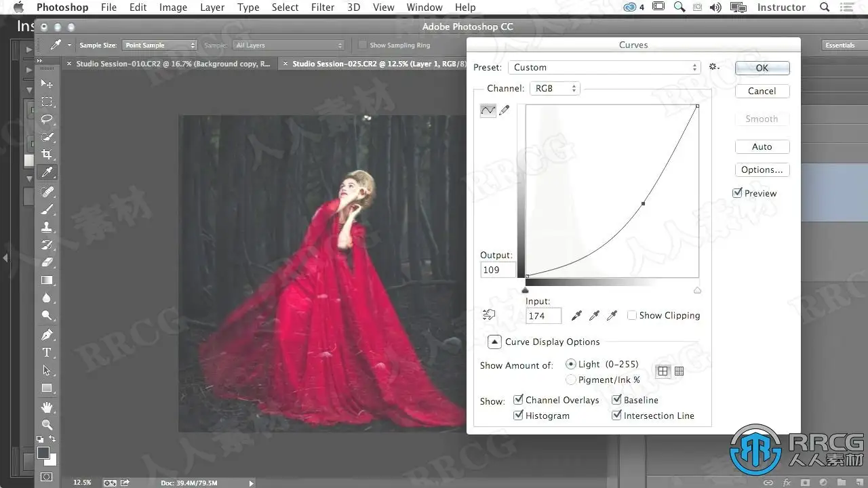Click the white point eyedropper
868x488 pixels.
(x=612, y=315)
